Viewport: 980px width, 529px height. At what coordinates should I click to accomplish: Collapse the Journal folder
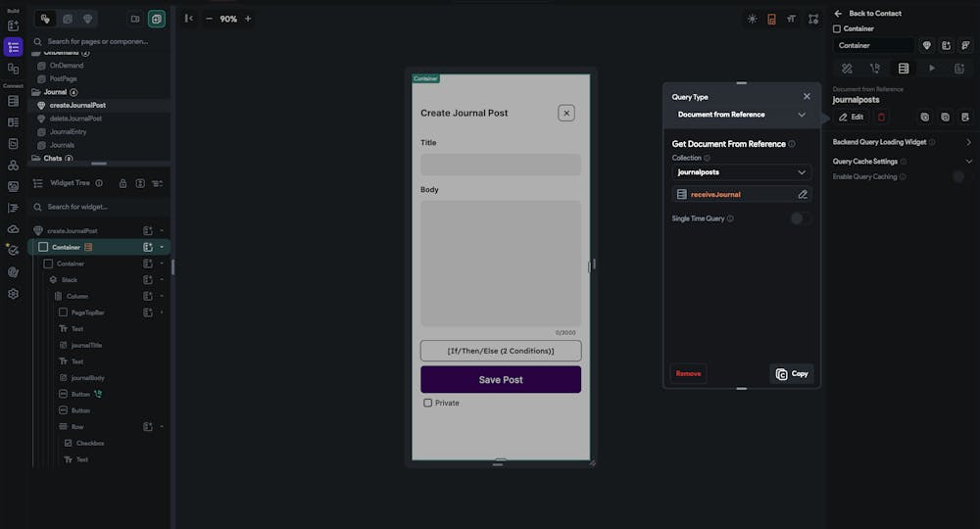(36, 92)
